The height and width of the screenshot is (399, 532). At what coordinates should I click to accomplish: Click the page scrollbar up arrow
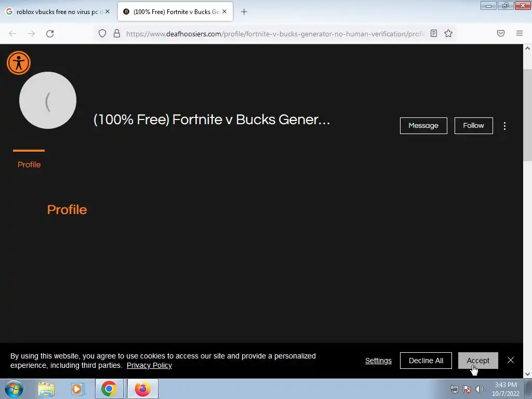click(x=527, y=48)
